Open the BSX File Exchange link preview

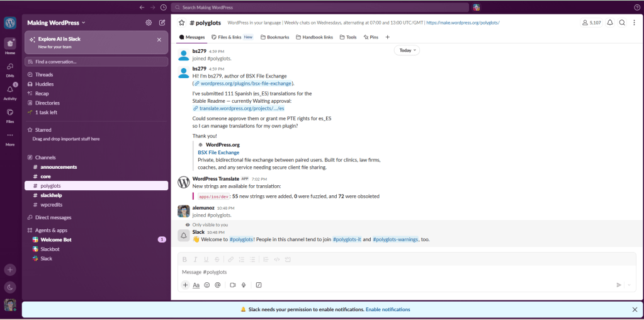click(x=218, y=152)
